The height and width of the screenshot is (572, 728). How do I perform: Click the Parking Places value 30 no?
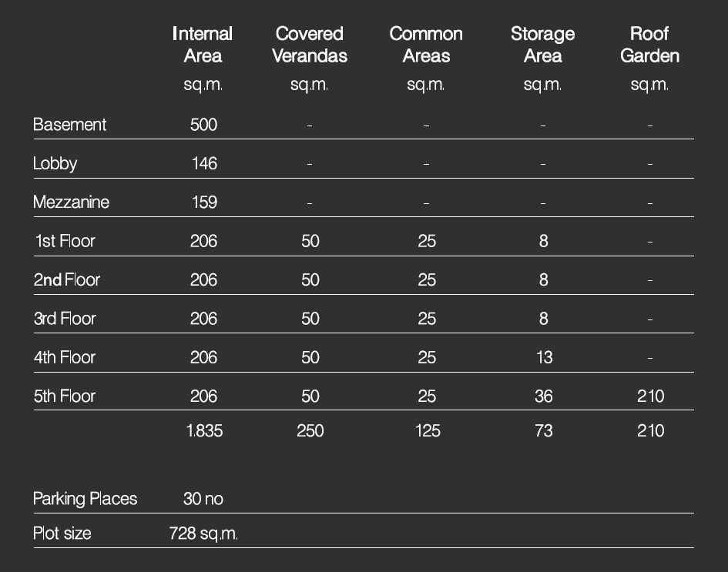click(203, 499)
